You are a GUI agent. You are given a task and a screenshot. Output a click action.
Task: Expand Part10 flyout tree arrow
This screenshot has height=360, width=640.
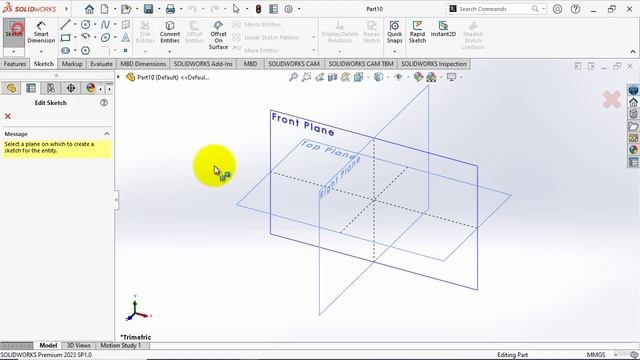click(118, 77)
